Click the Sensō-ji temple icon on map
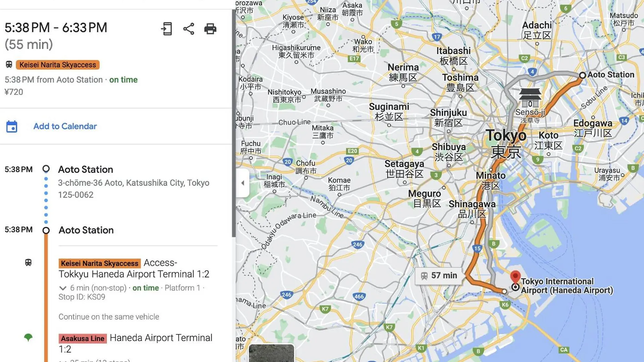The height and width of the screenshot is (362, 644). tap(530, 98)
